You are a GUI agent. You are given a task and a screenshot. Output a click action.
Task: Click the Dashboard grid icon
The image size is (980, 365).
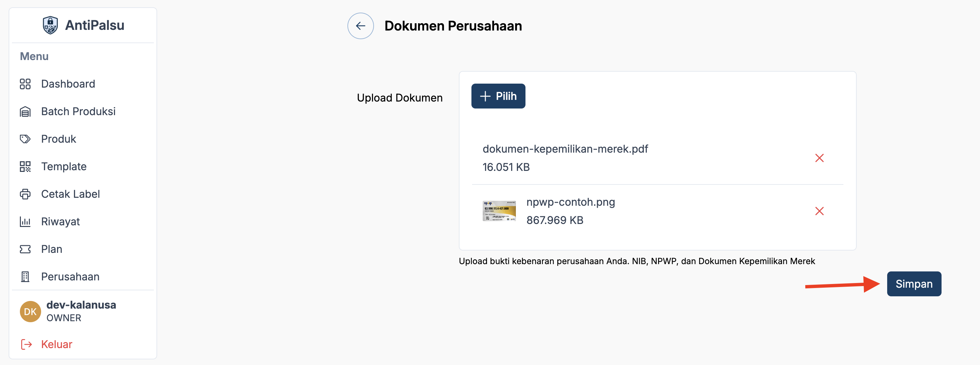25,84
